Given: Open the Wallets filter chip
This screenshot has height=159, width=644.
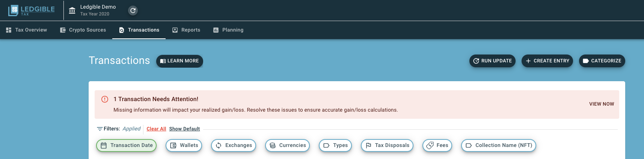Looking at the screenshot, I should click(x=184, y=145).
